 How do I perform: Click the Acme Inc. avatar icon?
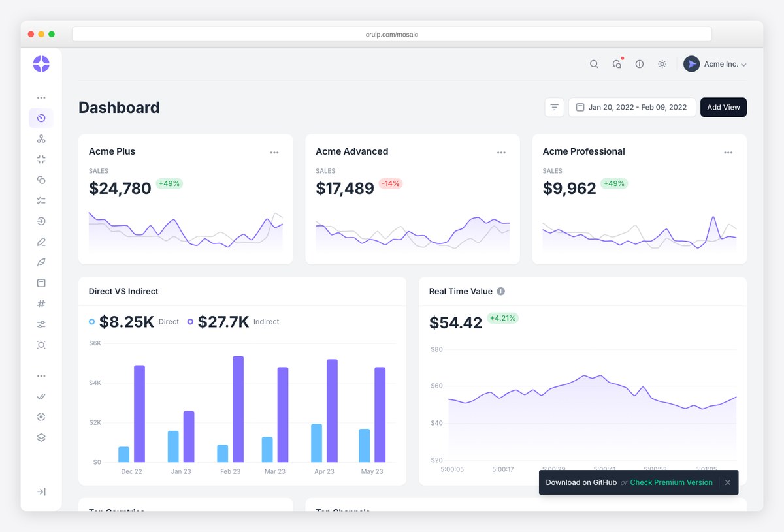coord(691,64)
